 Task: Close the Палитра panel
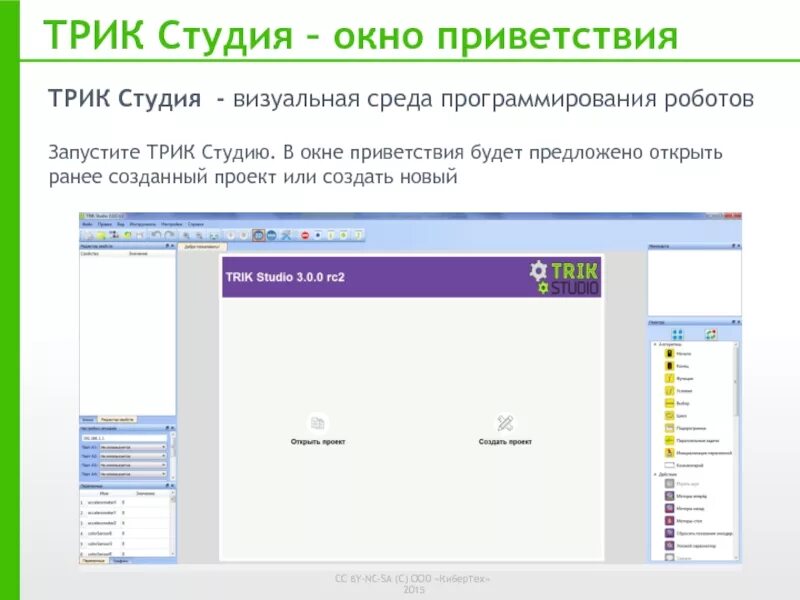(x=738, y=322)
